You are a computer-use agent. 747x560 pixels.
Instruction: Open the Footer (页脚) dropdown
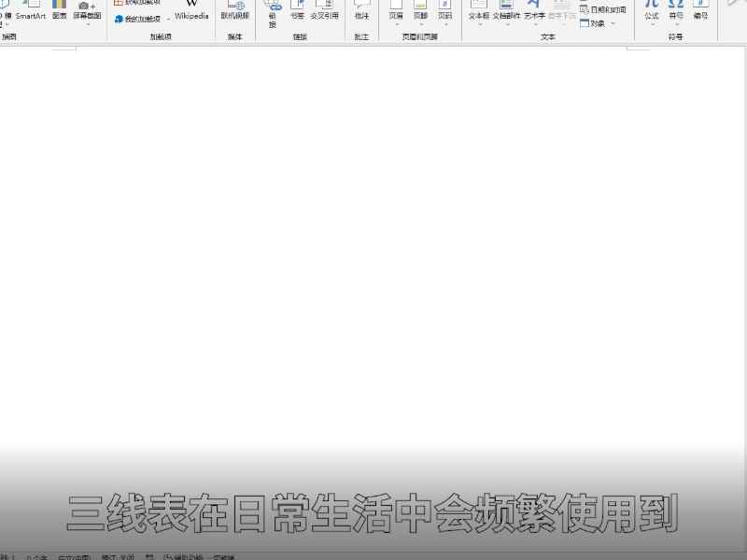420,13
